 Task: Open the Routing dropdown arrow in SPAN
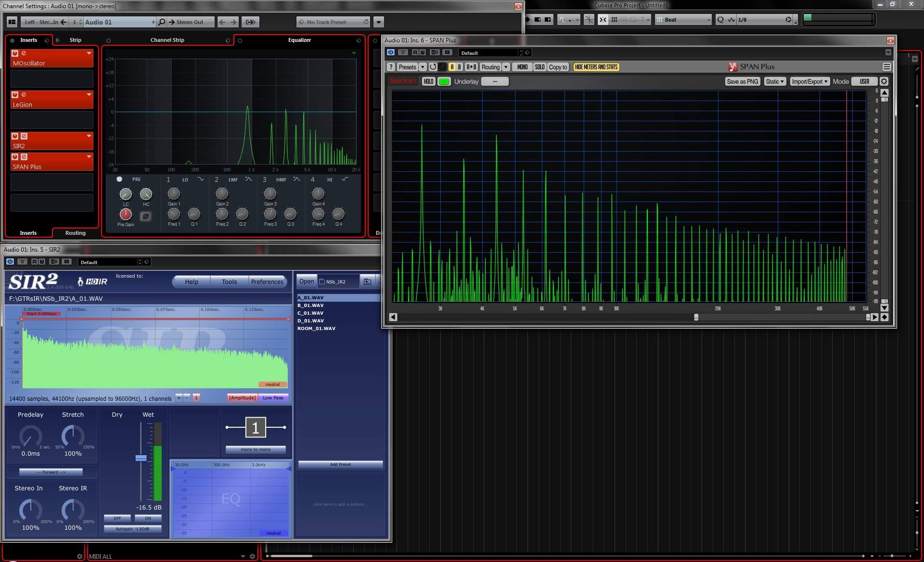click(506, 67)
